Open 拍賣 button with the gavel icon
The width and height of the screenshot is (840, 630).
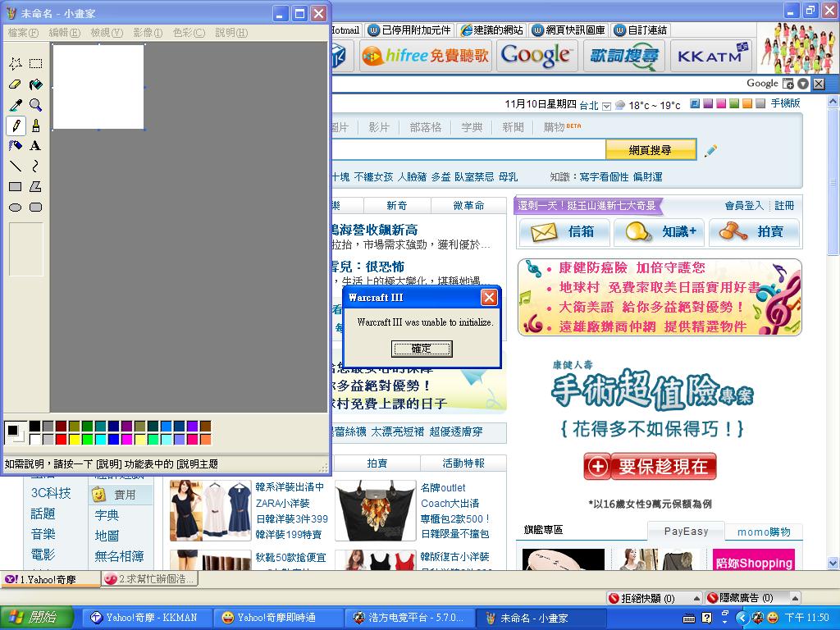[754, 232]
